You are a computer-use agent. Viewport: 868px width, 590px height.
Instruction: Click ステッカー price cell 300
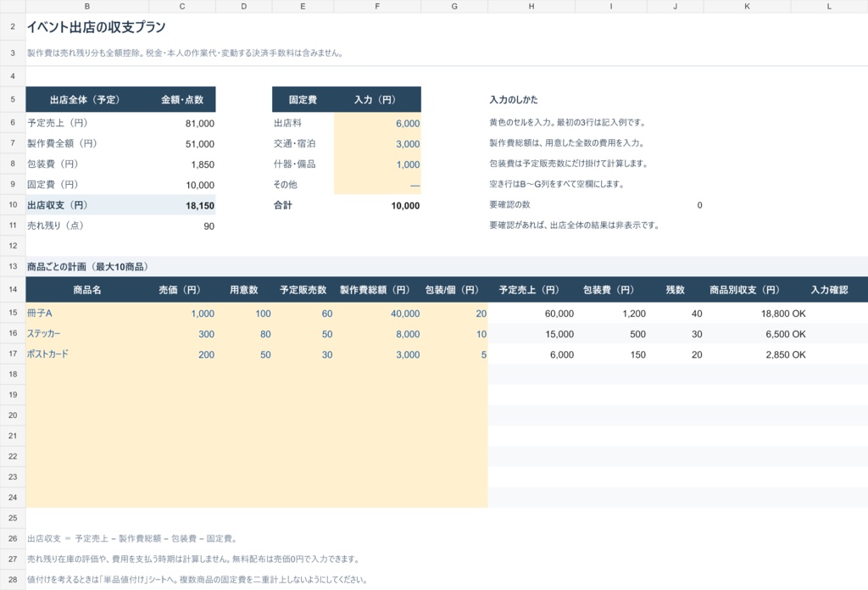(182, 334)
